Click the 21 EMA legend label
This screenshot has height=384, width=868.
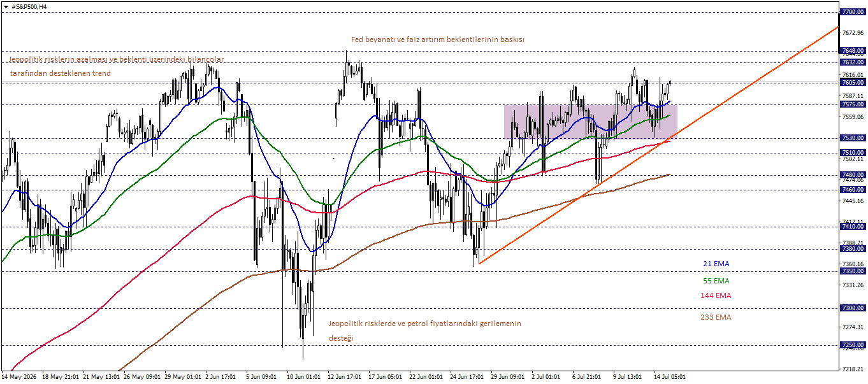tap(716, 264)
